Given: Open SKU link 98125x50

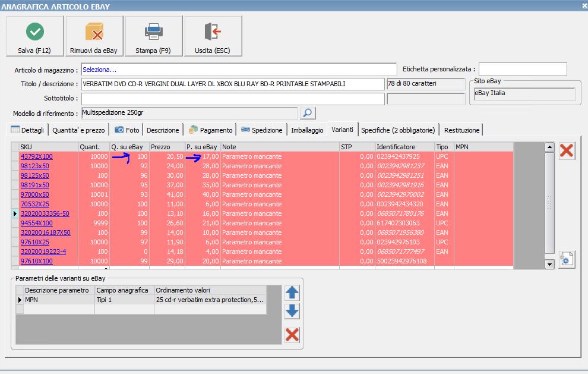Looking at the screenshot, I should pos(35,175).
